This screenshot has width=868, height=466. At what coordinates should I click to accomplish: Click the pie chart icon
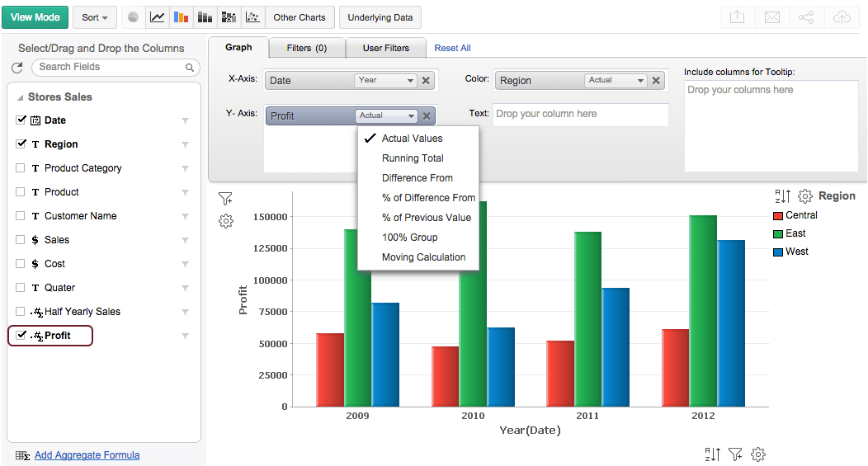[x=133, y=17]
